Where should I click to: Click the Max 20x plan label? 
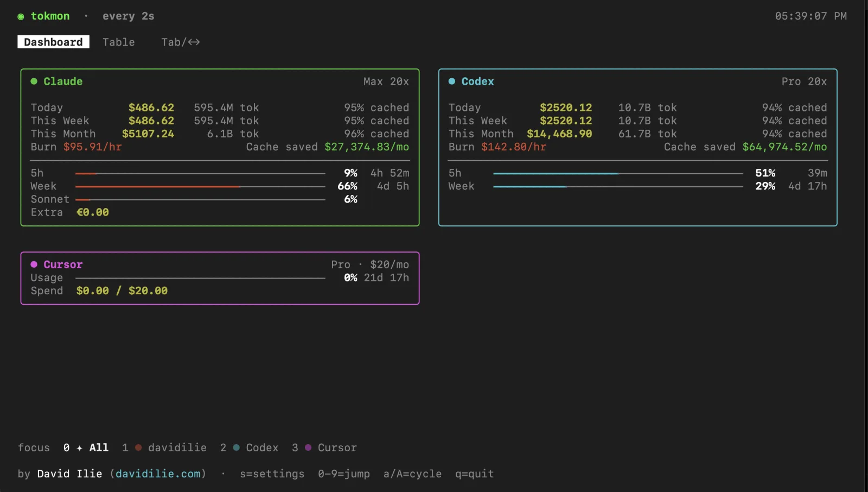(x=386, y=81)
